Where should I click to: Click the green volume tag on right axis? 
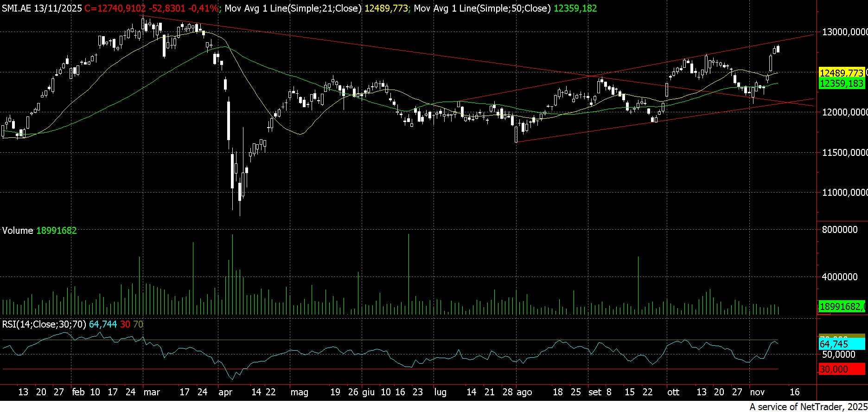(841, 307)
